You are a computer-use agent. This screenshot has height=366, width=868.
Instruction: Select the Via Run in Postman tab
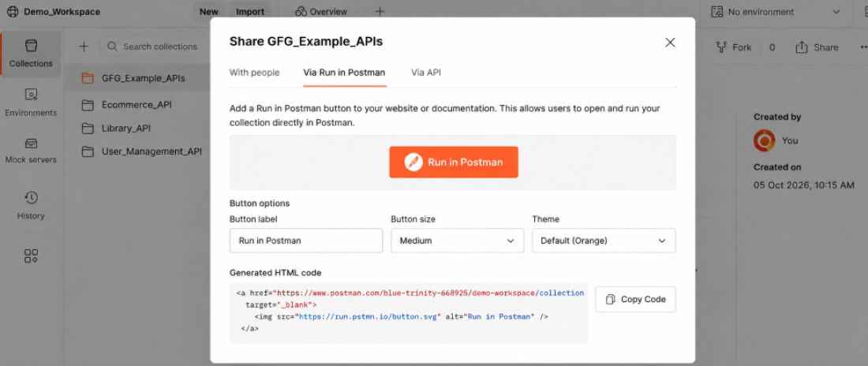coord(344,73)
